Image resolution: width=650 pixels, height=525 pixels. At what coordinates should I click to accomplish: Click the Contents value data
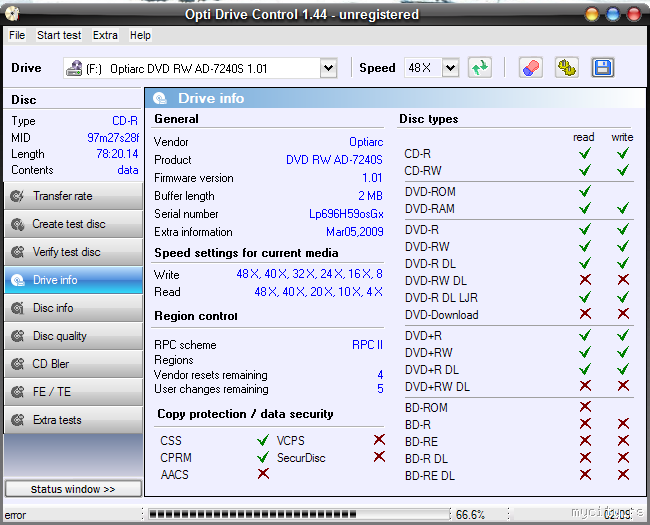(x=128, y=170)
